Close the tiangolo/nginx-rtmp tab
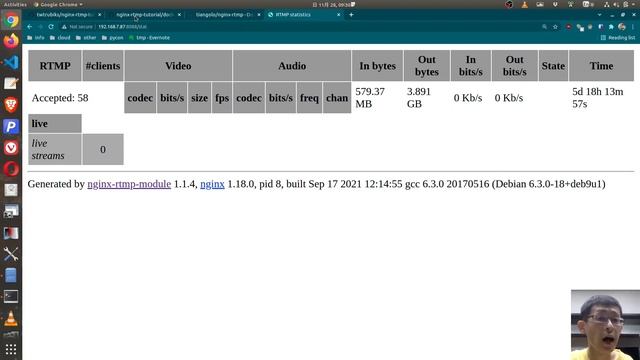Screen dimensions: 640x360 259,14
